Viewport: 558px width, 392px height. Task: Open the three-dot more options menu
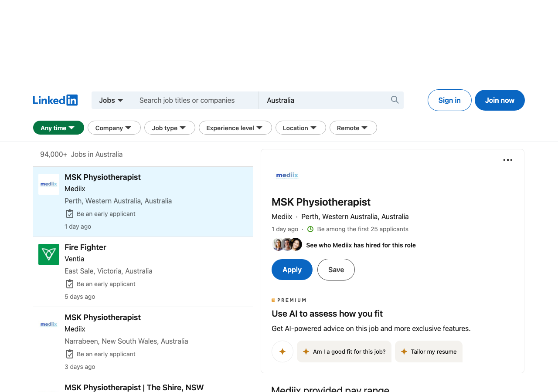click(x=508, y=160)
